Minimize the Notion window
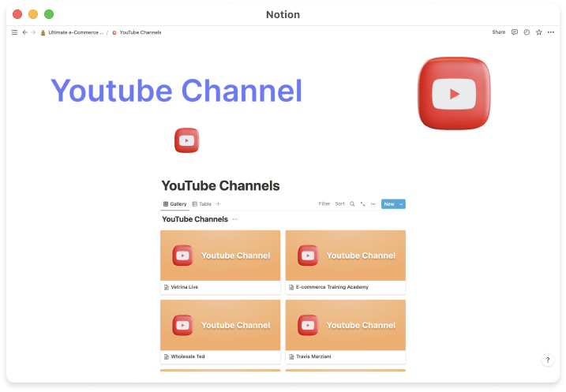Viewport: 566px width, 392px height. pos(33,14)
